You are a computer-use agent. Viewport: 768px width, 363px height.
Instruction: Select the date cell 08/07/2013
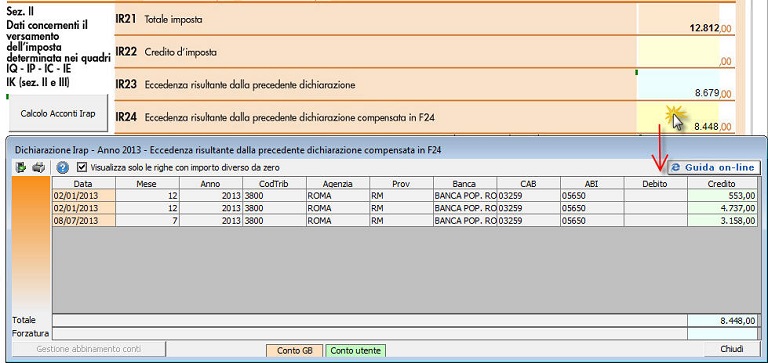tap(83, 221)
